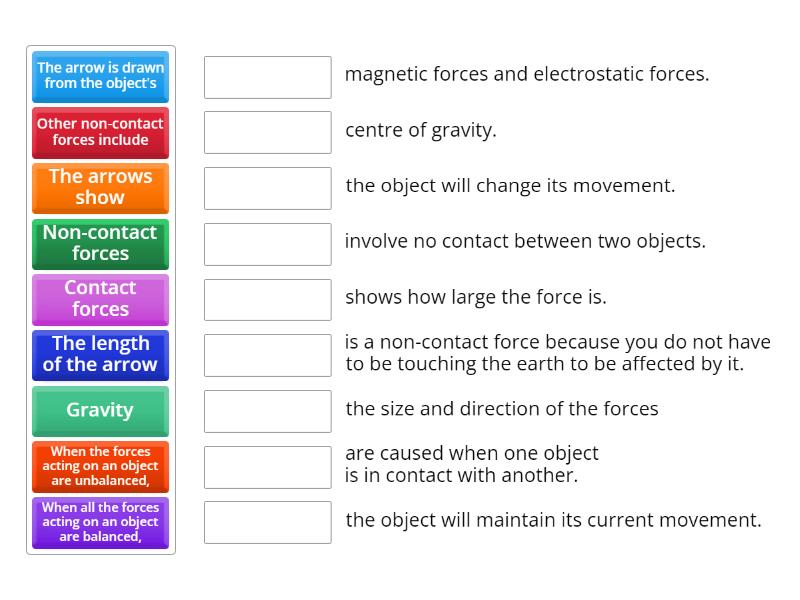Click the slot beside 'the size and direction of the forces'
Viewport: 800px width, 600px height.
pos(267,409)
